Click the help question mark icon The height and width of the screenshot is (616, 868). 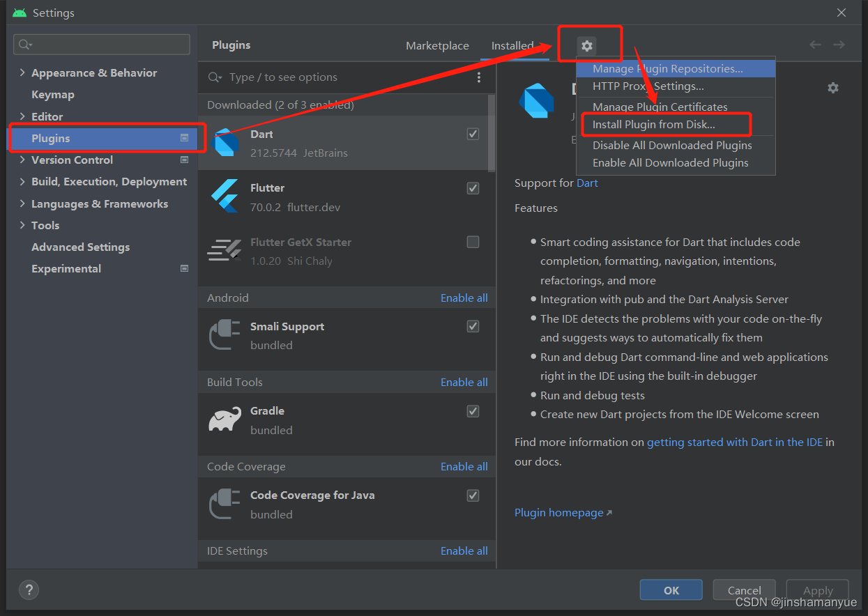pyautogui.click(x=29, y=590)
